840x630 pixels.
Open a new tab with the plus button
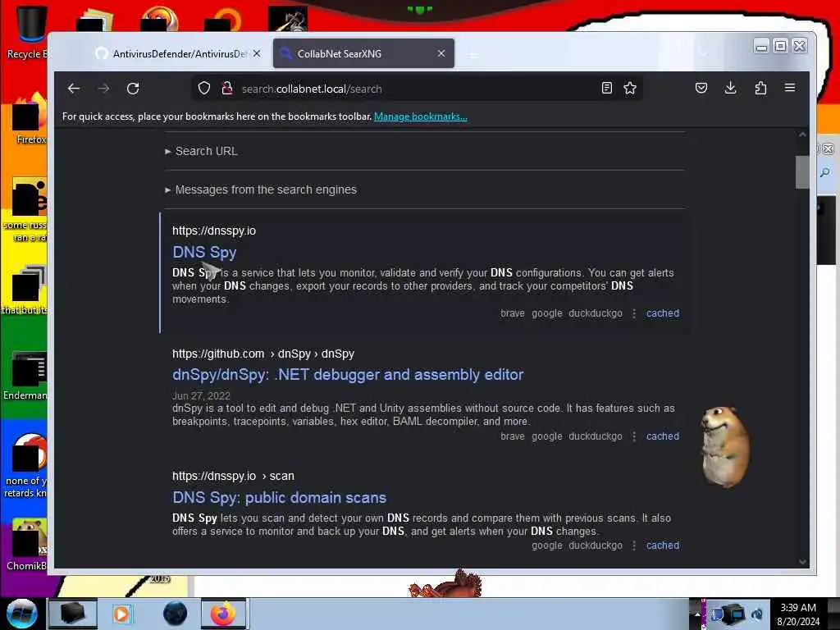[472, 54]
